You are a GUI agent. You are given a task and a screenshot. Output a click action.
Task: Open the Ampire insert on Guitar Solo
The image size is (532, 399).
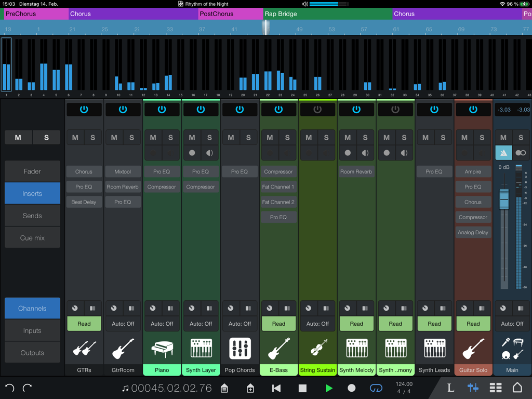point(473,171)
